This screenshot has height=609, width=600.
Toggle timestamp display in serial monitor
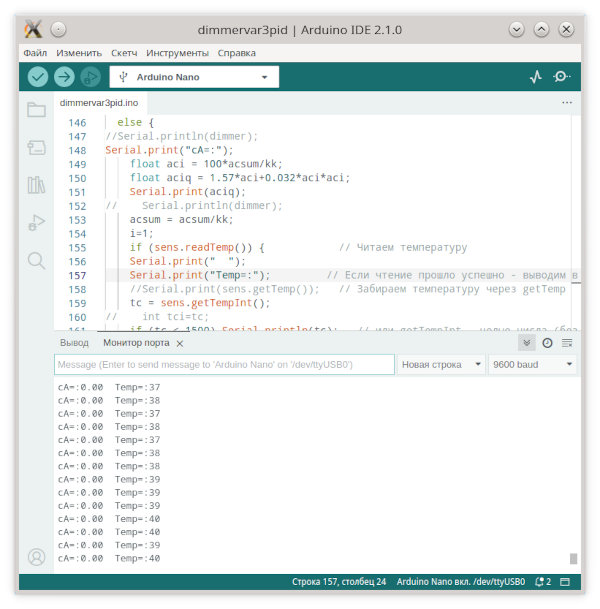[547, 342]
